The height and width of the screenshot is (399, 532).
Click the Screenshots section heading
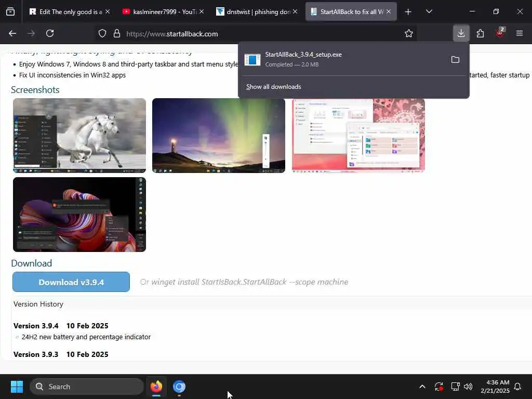[x=35, y=89]
